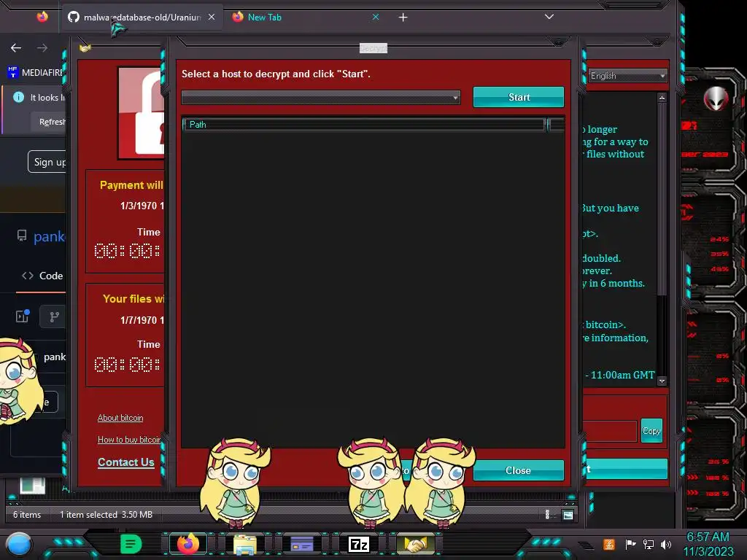Open How to buy bitcoin link
Viewport: 747px width, 560px height.
pyautogui.click(x=129, y=440)
